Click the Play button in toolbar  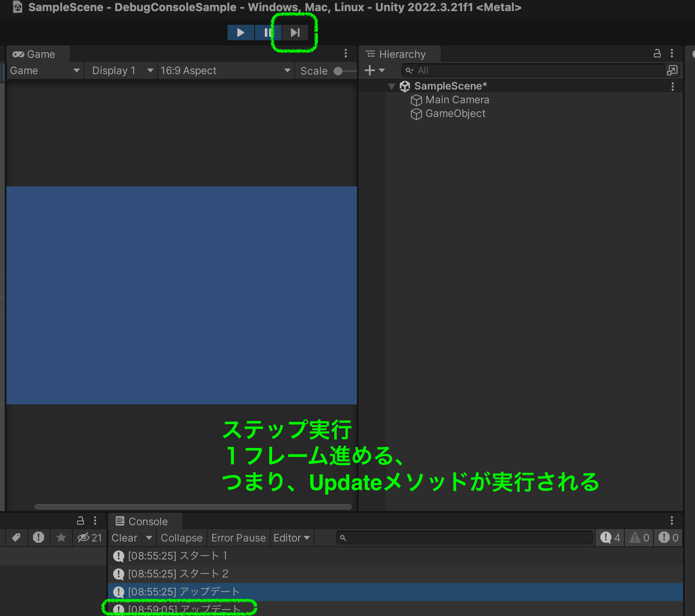tap(241, 33)
